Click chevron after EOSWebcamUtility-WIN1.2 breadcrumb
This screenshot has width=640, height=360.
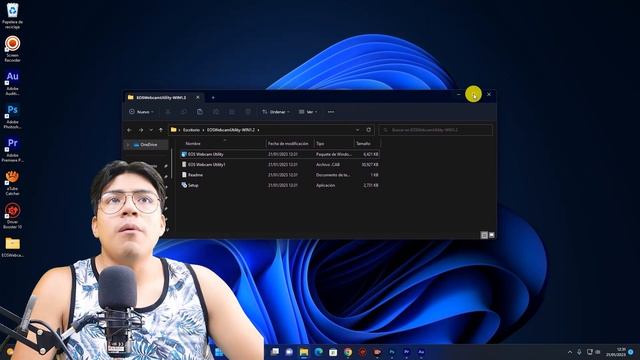tap(258, 130)
